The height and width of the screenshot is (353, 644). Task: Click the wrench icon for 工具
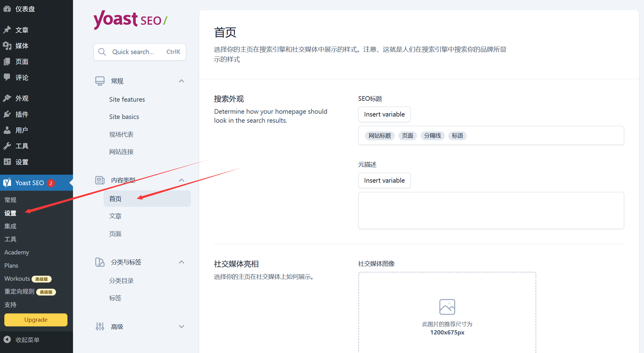pos(7,146)
